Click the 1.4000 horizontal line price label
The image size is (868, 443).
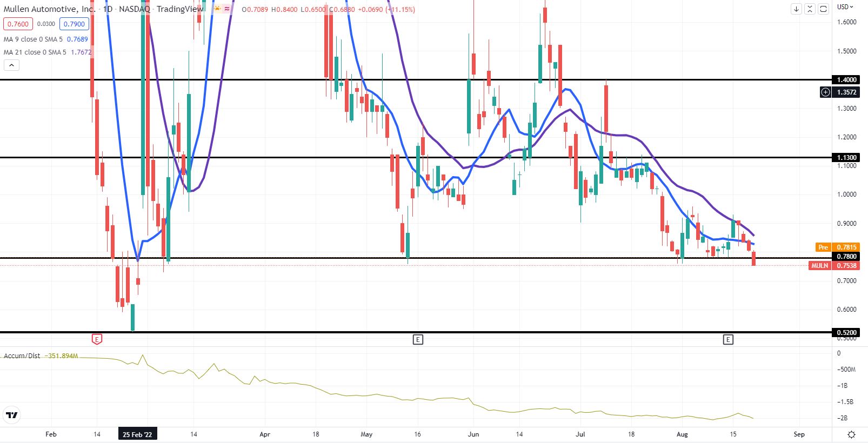pyautogui.click(x=846, y=79)
